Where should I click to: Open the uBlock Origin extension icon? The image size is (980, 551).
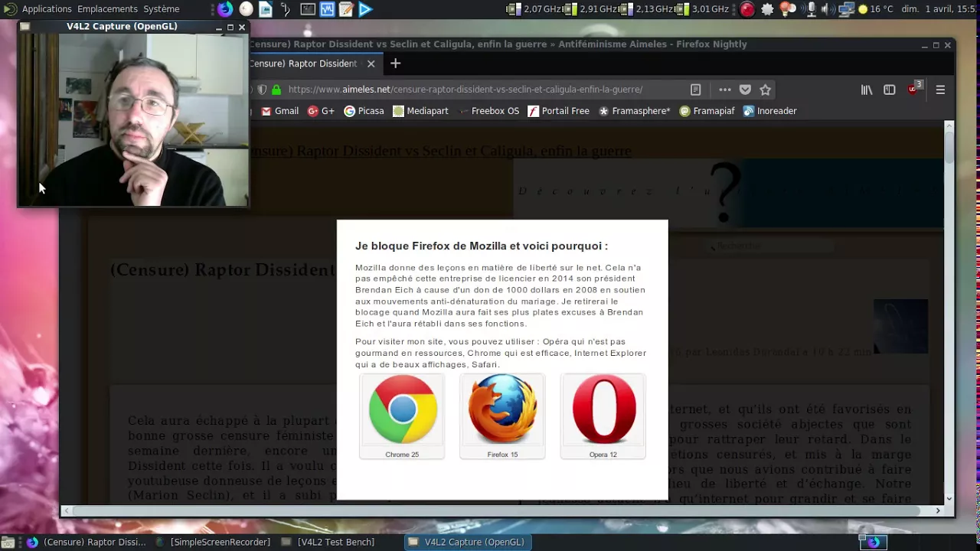tap(913, 89)
